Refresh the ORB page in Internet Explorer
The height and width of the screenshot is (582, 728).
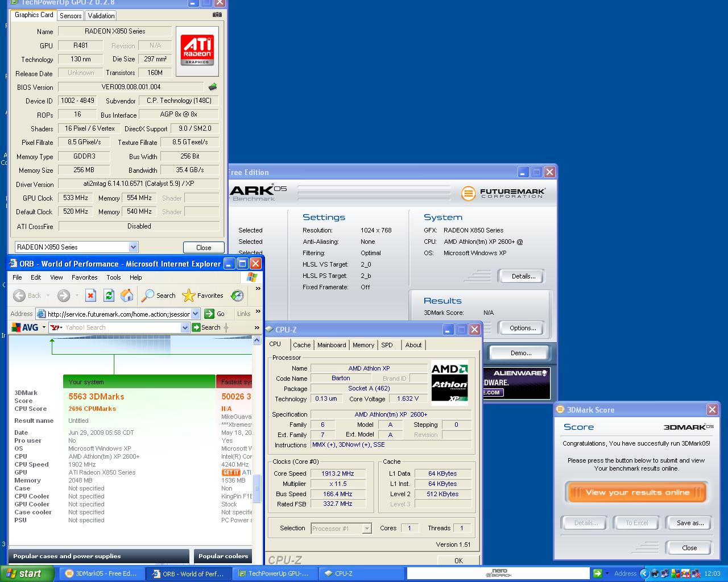pyautogui.click(x=109, y=296)
